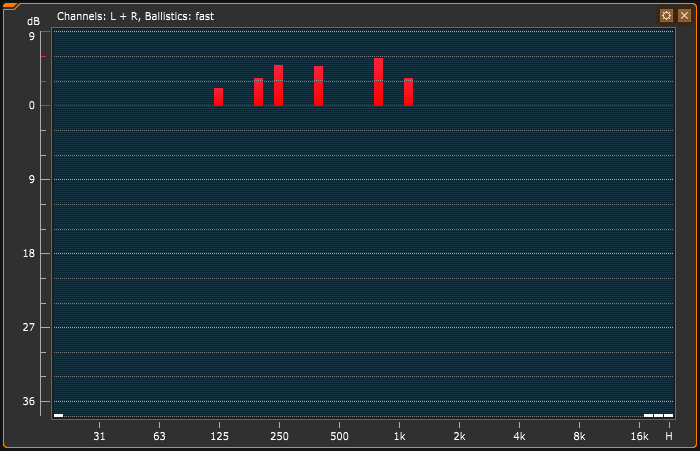The image size is (700, 451).
Task: Click the 36 dB scale label
Action: pyautogui.click(x=29, y=401)
